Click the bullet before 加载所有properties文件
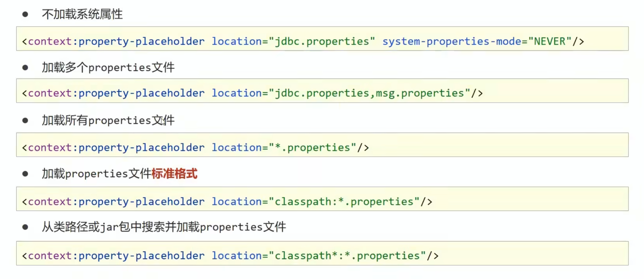This screenshot has width=644, height=279. tap(25, 120)
